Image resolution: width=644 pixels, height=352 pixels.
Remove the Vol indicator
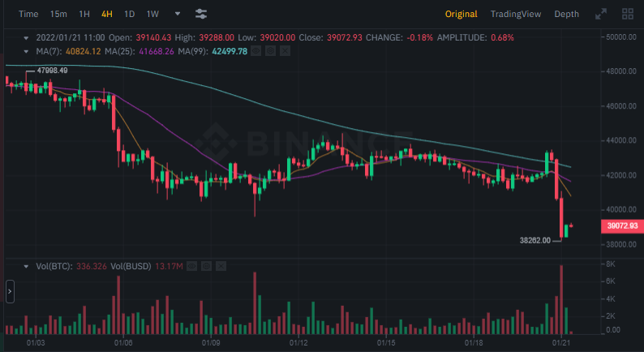click(x=221, y=266)
